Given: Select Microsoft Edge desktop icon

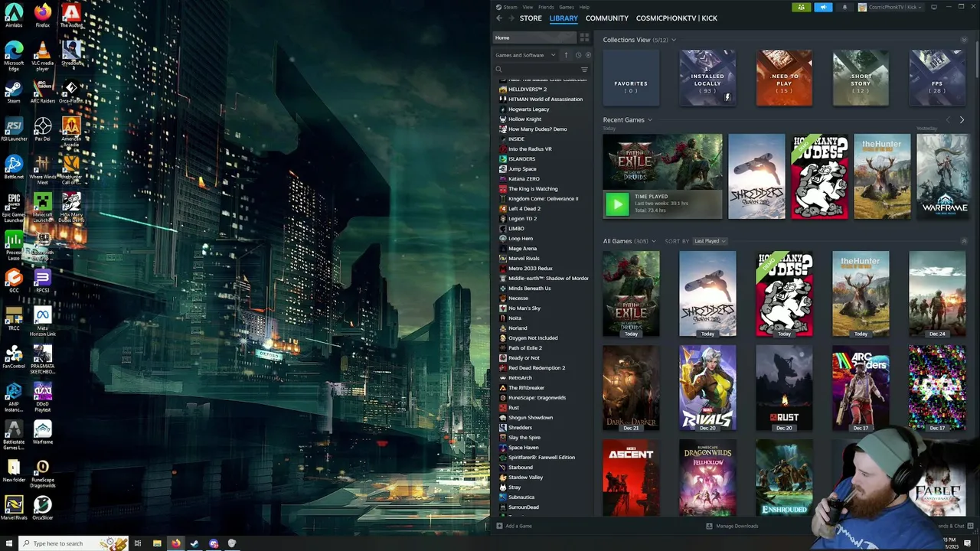Looking at the screenshot, I should 14,57.
